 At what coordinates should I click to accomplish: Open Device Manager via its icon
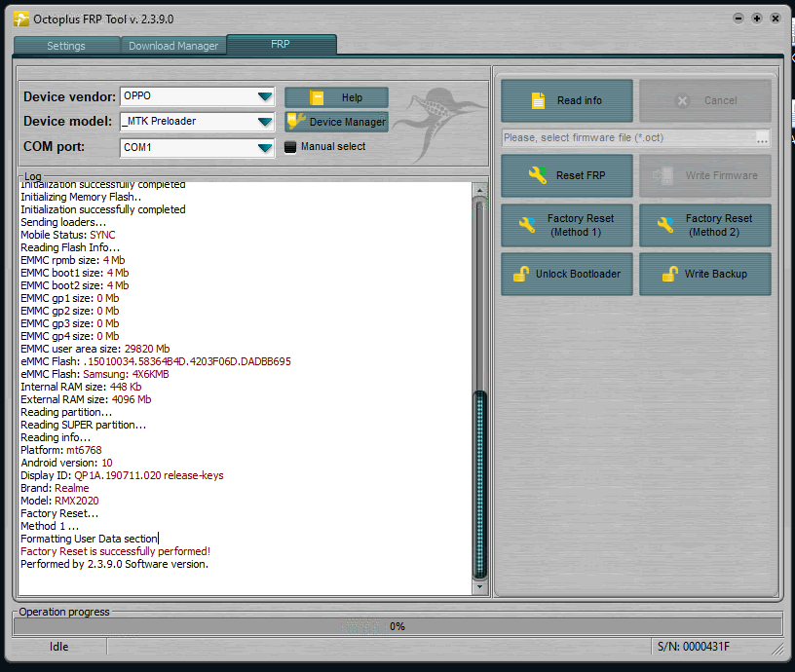(295, 122)
